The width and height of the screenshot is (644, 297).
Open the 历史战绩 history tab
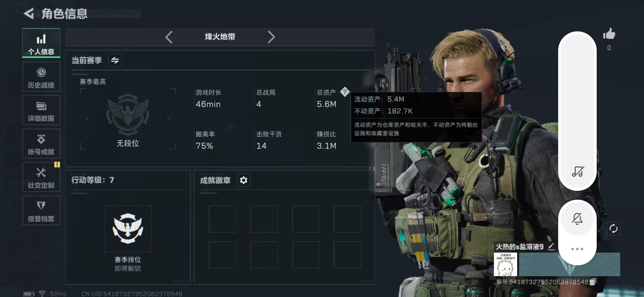pos(41,77)
